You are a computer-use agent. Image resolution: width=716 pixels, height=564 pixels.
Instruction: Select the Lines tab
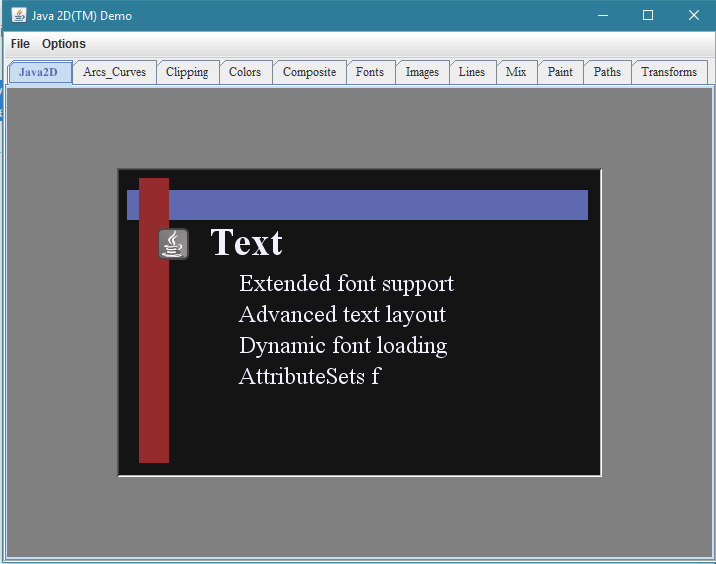pos(472,72)
